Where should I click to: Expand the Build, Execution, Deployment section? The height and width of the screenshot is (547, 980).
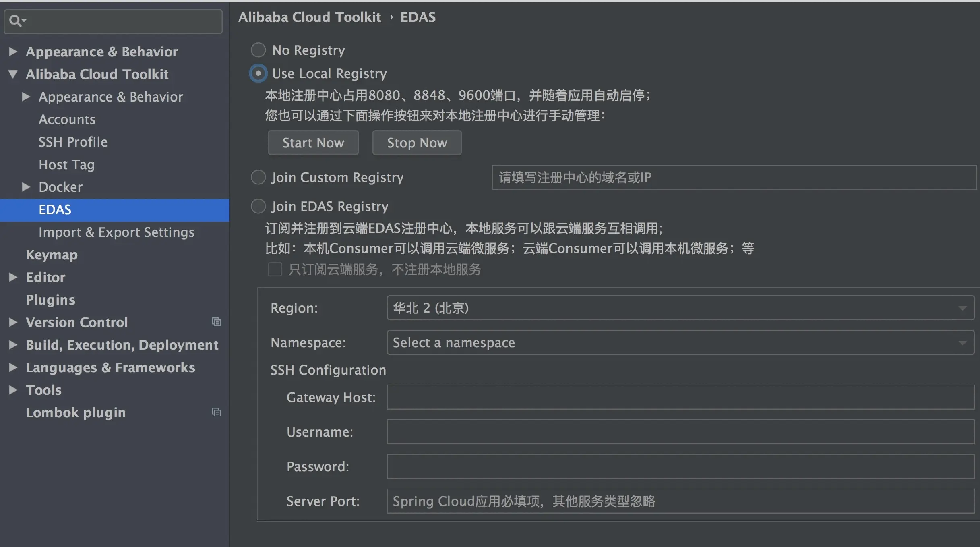click(13, 345)
